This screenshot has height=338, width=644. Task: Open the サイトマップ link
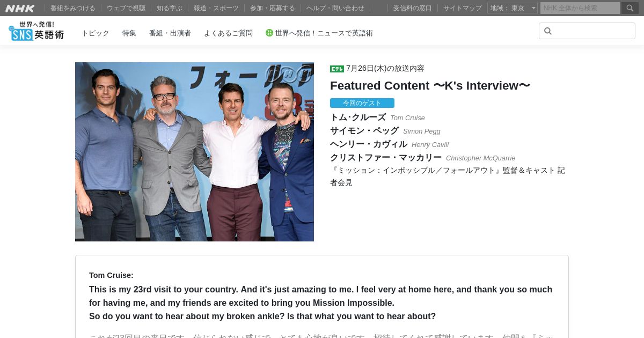463,8
